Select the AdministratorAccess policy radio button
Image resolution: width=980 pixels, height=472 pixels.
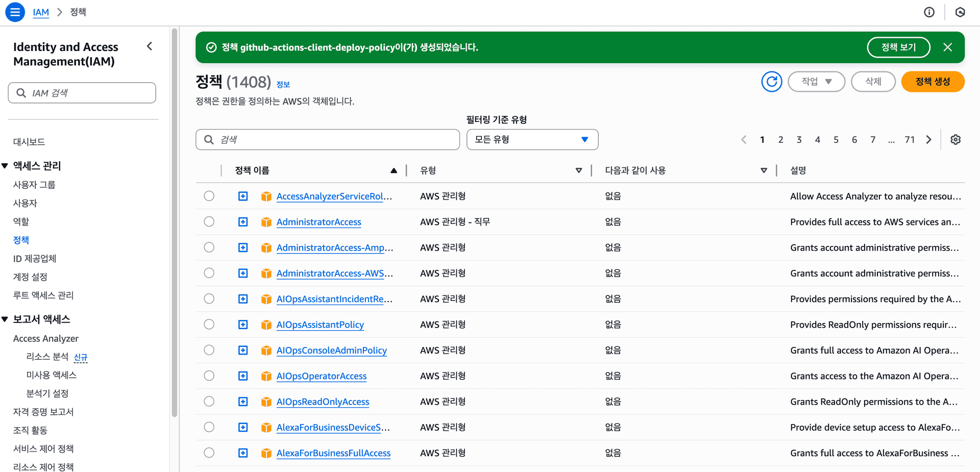click(x=209, y=222)
